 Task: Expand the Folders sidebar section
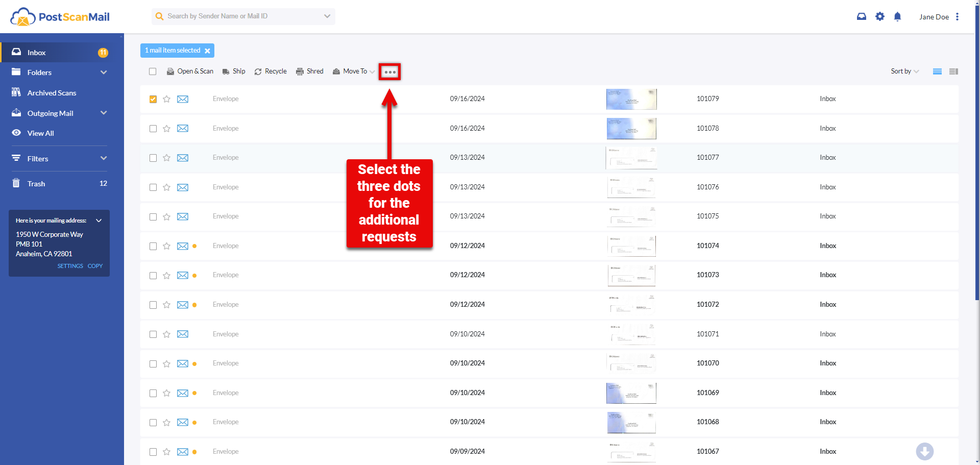click(104, 72)
